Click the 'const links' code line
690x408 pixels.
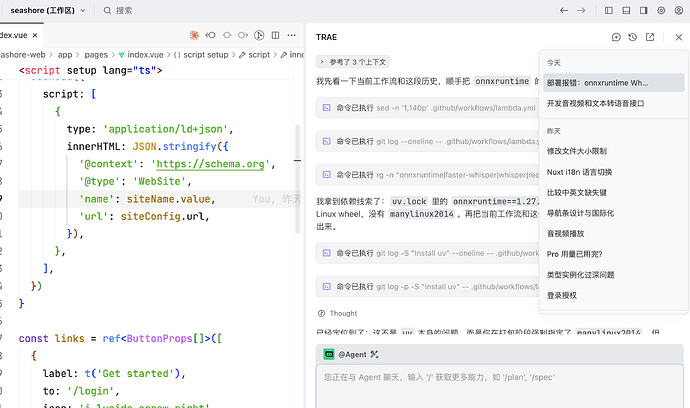pyautogui.click(x=120, y=338)
